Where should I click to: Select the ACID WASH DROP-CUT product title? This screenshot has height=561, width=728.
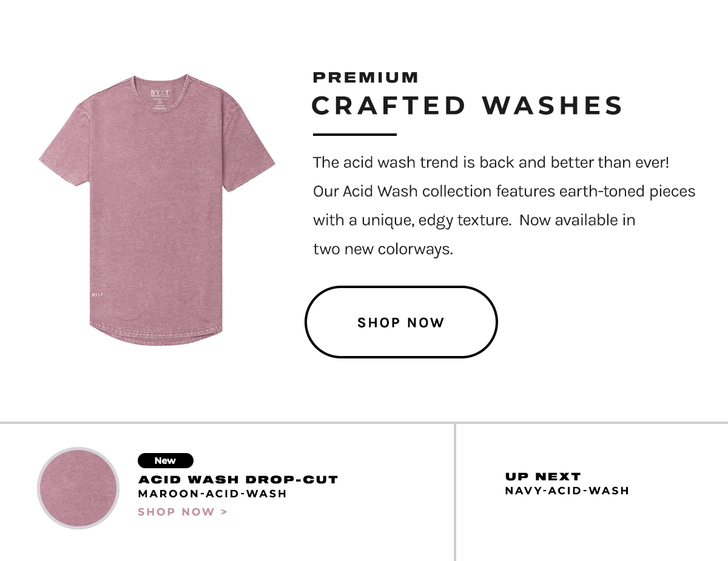click(x=238, y=479)
